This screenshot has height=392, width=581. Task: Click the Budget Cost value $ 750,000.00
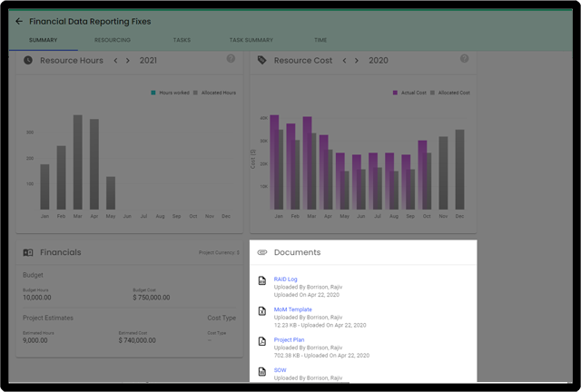(x=152, y=298)
